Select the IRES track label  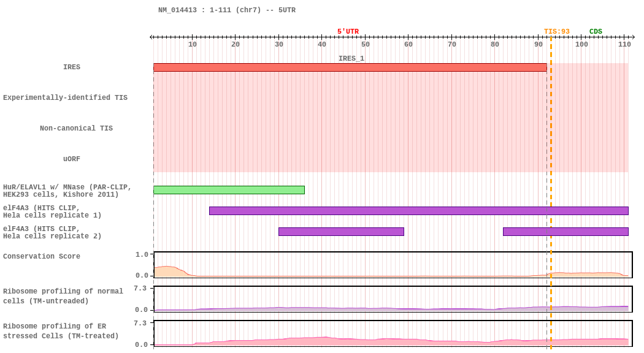[x=72, y=67]
